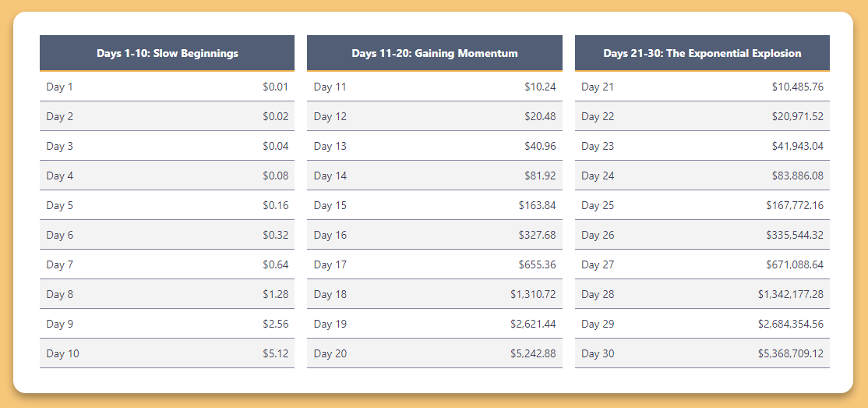Click the $1.28 amount on Day 8
Screen dimensions: 868x408
(276, 294)
